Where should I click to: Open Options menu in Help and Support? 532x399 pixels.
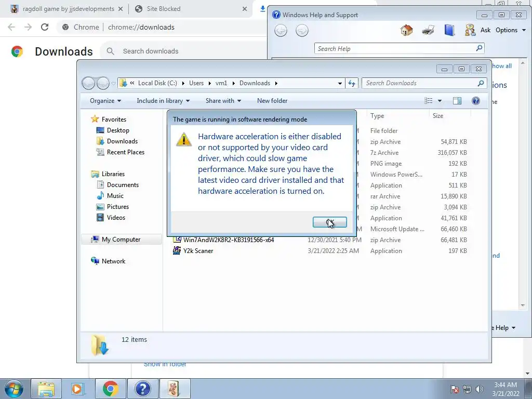coord(510,30)
